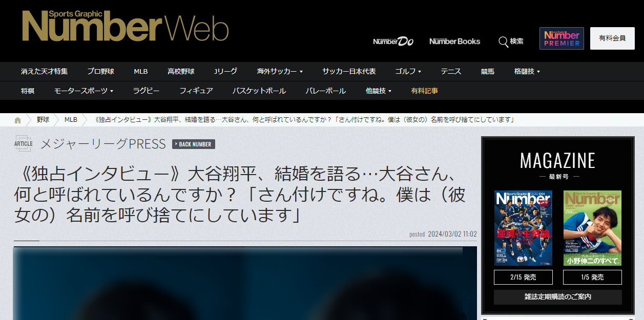Click the breadcrumb article title text

[x=305, y=120]
